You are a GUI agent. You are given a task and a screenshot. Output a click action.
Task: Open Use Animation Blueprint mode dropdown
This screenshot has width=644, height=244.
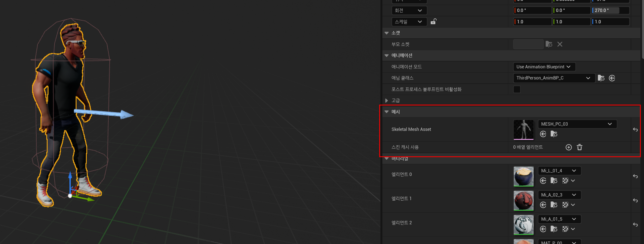click(544, 67)
